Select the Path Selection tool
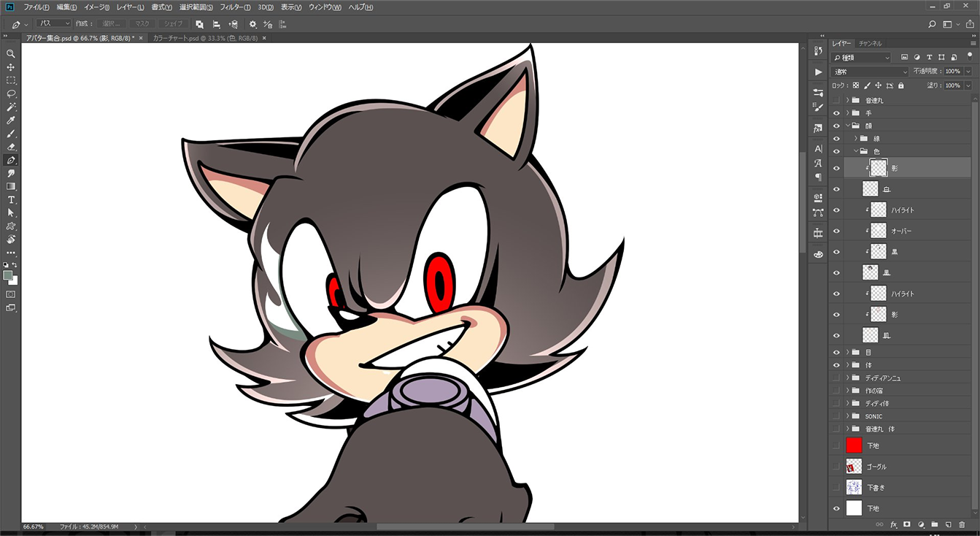This screenshot has height=536, width=980. click(11, 213)
